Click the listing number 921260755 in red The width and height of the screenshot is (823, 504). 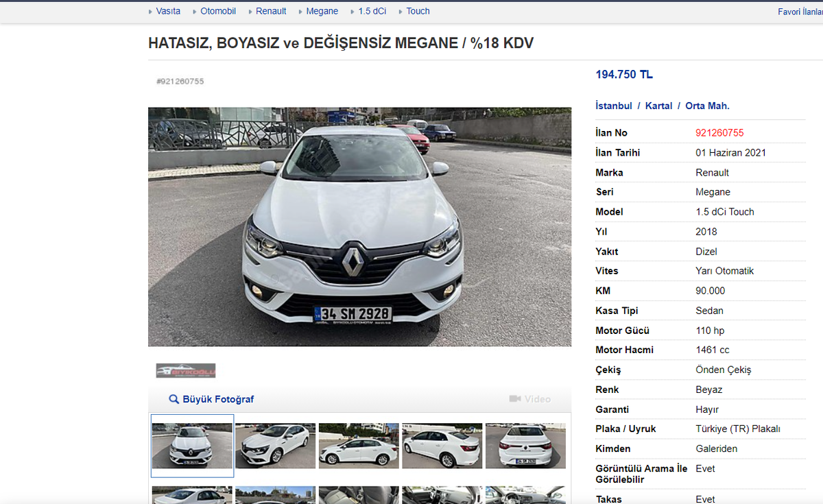click(719, 133)
